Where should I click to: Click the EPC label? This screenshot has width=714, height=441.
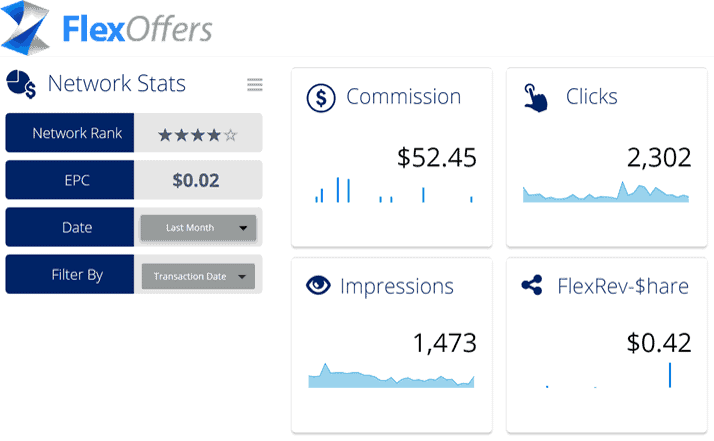click(69, 180)
